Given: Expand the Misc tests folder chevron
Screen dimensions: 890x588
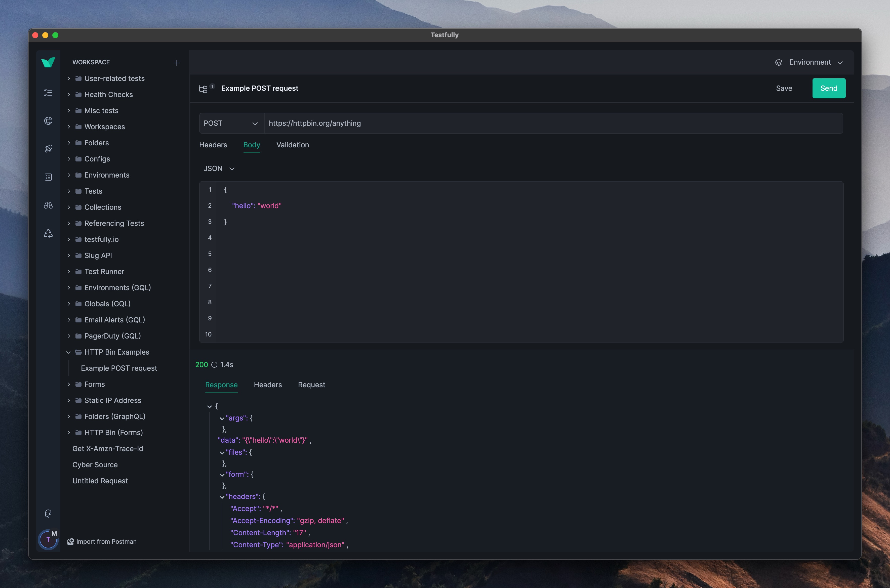Looking at the screenshot, I should coord(69,111).
